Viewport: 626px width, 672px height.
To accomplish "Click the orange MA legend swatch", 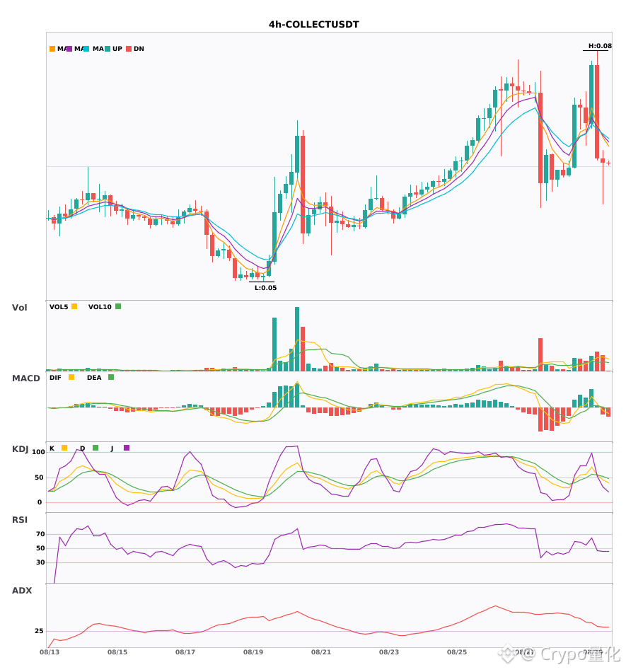I will click(x=52, y=49).
